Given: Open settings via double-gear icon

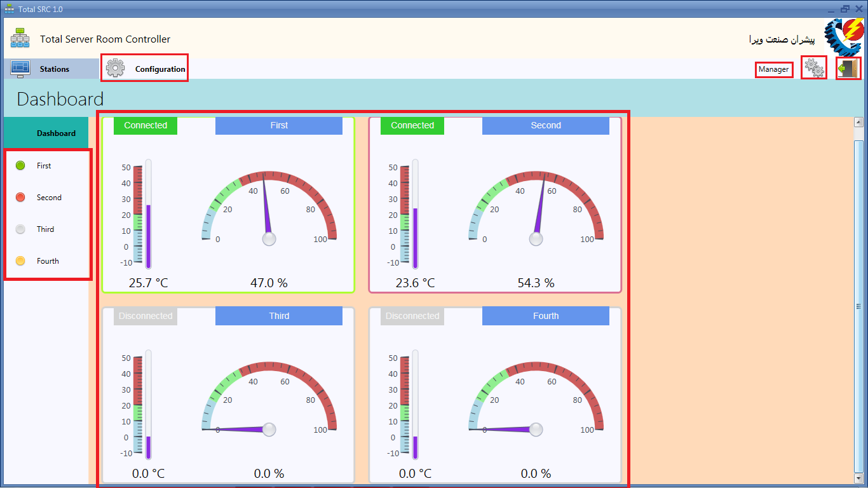Looking at the screenshot, I should pyautogui.click(x=814, y=67).
